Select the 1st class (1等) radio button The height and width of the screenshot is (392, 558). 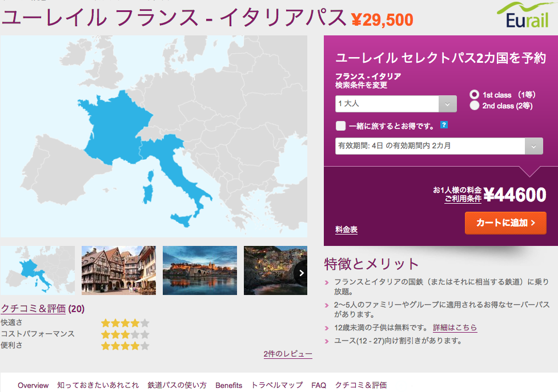coord(474,95)
